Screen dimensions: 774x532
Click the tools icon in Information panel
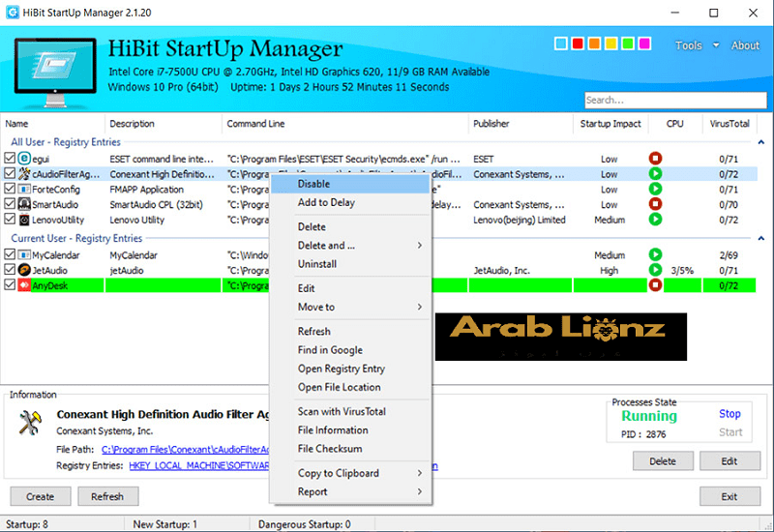pos(30,423)
